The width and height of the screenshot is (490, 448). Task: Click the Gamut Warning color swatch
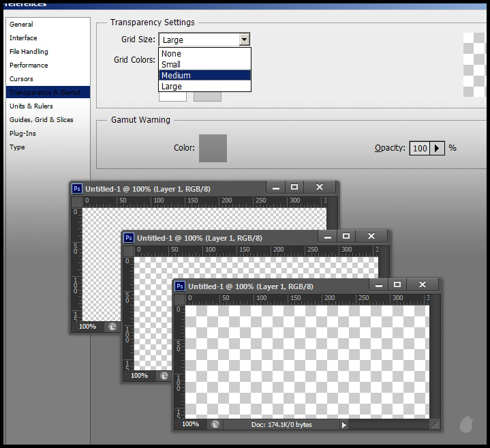[213, 148]
